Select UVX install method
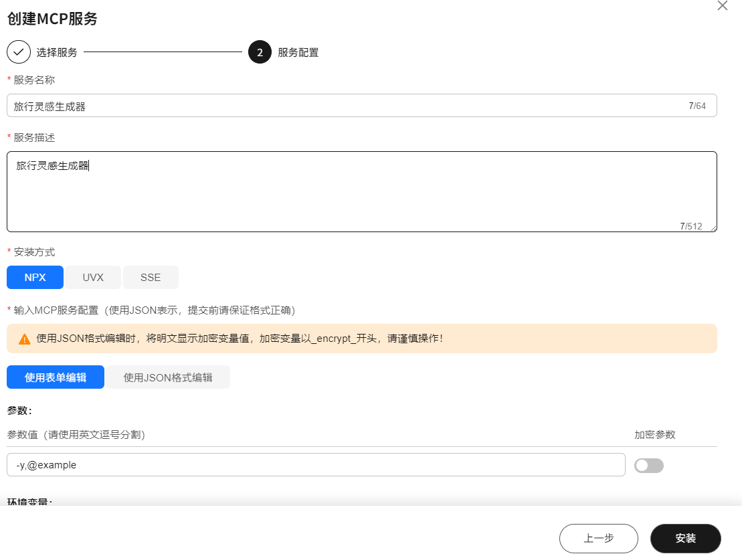Viewport: 742px width, 560px height. pos(93,278)
